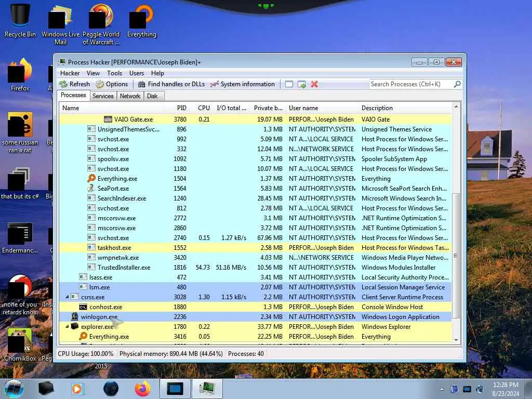The width and height of the screenshot is (532, 399).
Task: Sort by the Name column header
Action: coord(112,108)
